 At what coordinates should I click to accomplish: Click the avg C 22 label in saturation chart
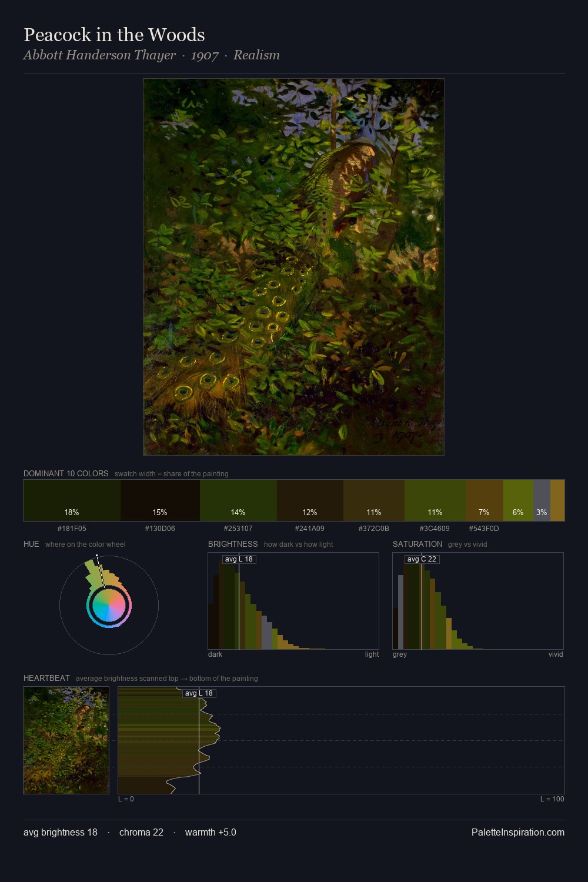tap(422, 559)
